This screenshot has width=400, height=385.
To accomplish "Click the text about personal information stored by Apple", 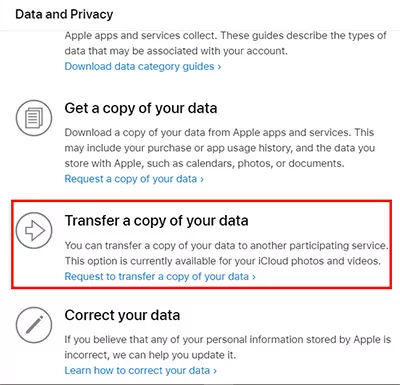I will pos(228,347).
